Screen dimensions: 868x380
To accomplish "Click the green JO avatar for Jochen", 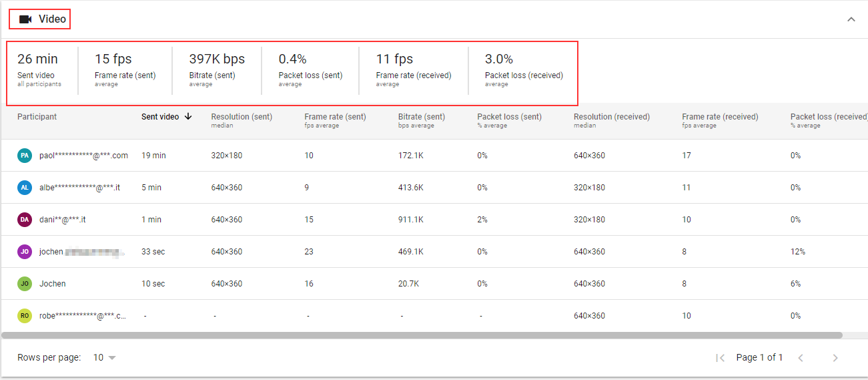I will click(25, 284).
